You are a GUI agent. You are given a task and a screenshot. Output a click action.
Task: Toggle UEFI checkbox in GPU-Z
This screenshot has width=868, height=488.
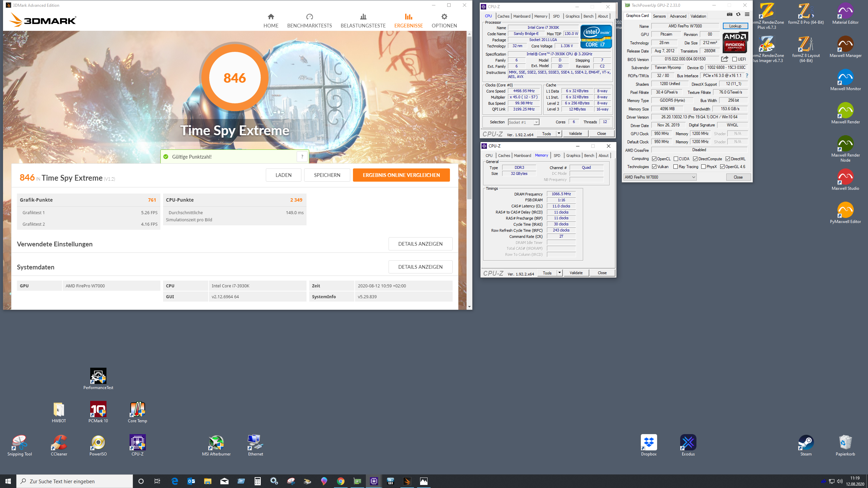click(734, 59)
